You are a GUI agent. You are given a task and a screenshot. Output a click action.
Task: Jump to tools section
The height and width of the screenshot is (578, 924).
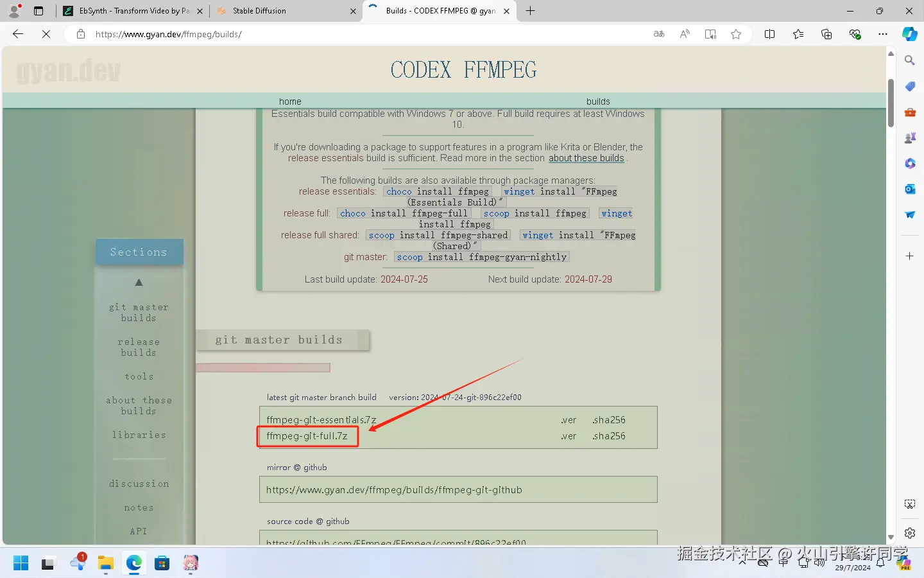pos(139,377)
